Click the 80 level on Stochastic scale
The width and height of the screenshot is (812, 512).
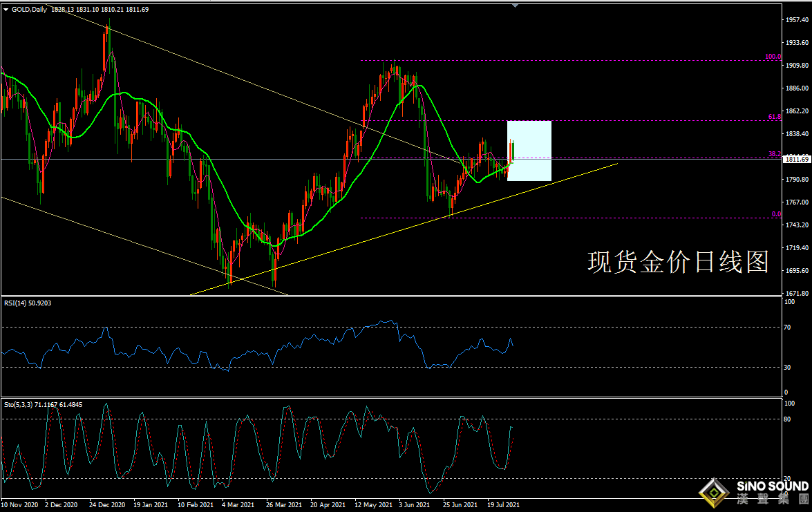pos(788,419)
